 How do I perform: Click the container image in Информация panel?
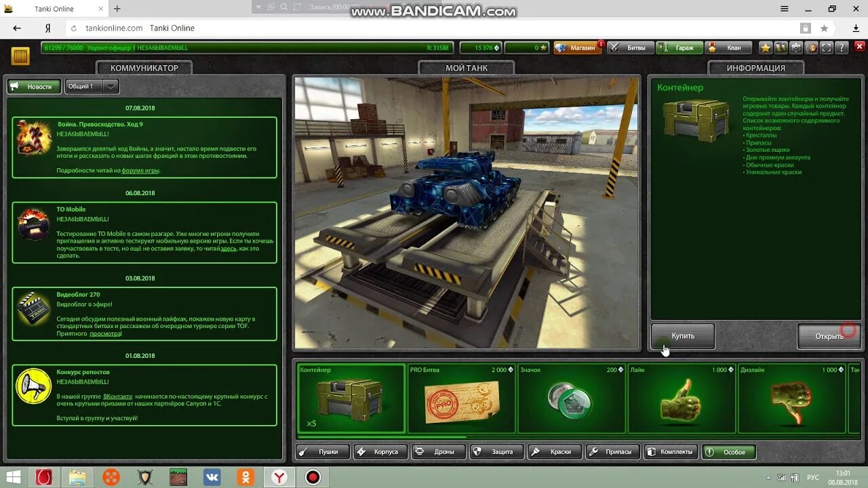pyautogui.click(x=695, y=121)
